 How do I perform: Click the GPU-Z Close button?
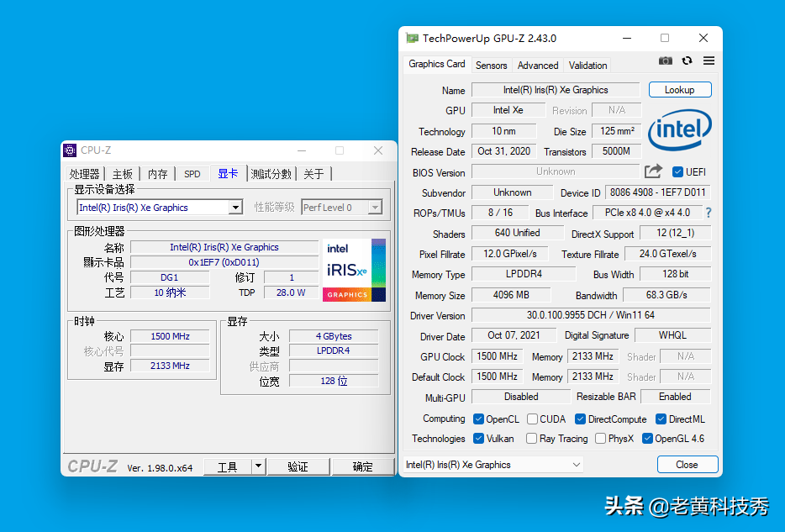click(x=687, y=465)
